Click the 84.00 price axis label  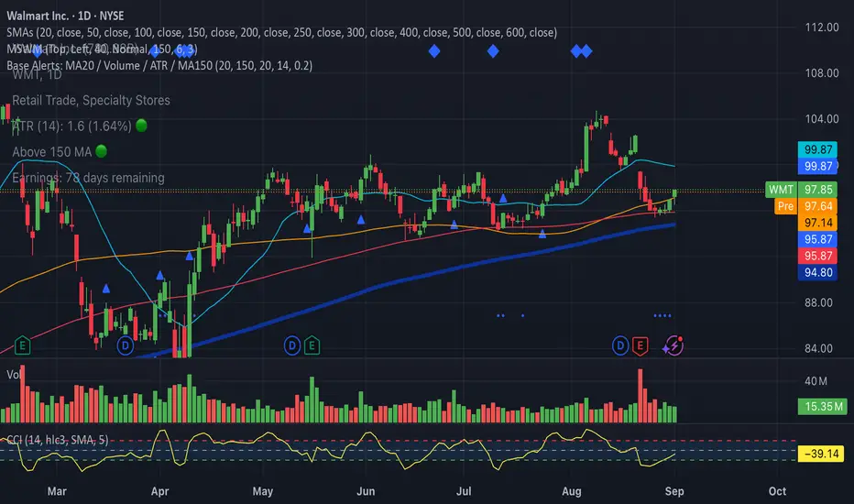(818, 348)
